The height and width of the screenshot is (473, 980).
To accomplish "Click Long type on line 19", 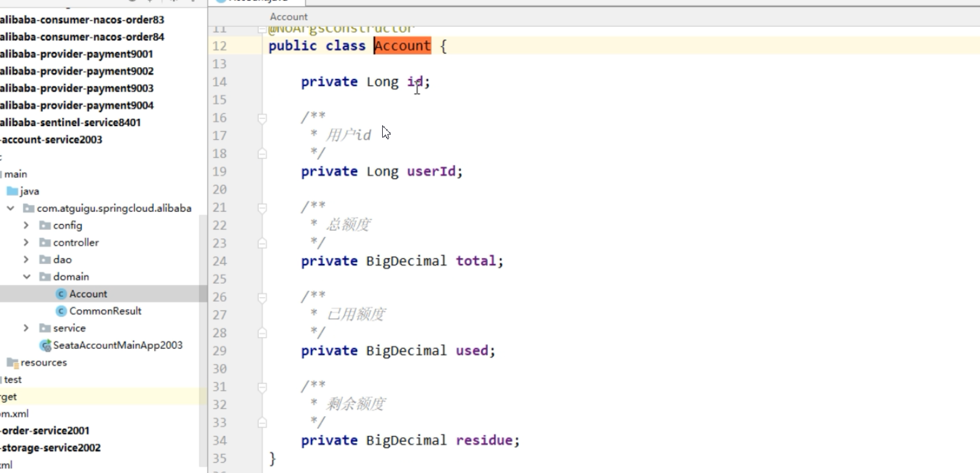I will pos(382,172).
